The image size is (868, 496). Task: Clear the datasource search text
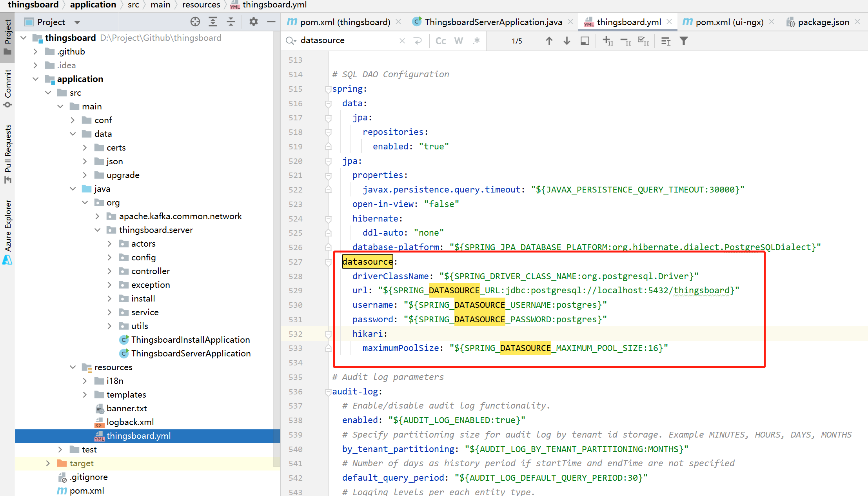point(402,41)
